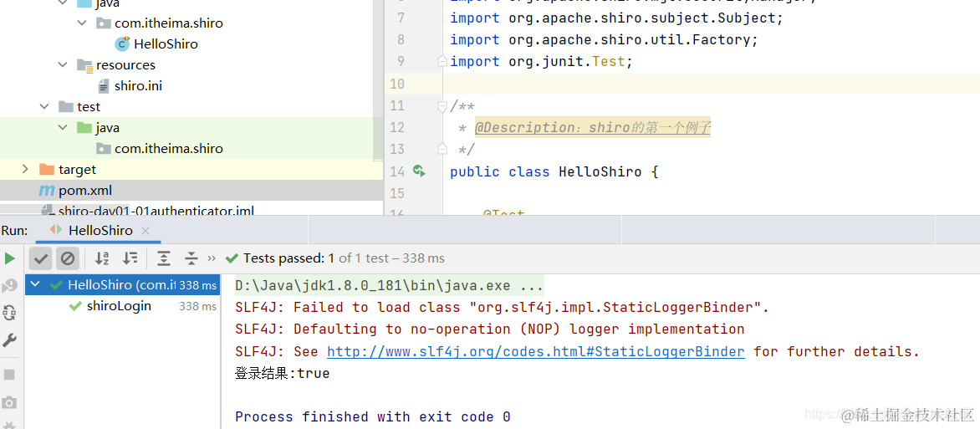Toggle Show Passed tests checkmark button
Image resolution: width=980 pixels, height=429 pixels.
(x=41, y=258)
